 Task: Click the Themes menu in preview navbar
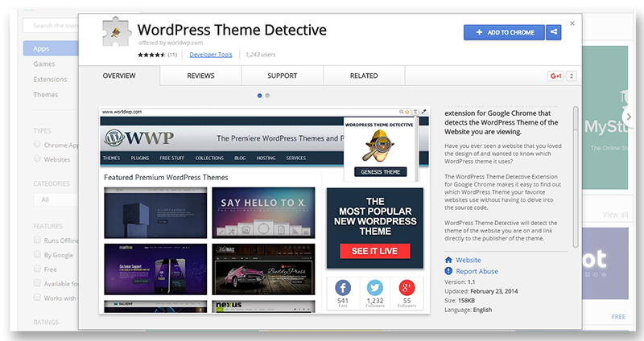pos(111,158)
